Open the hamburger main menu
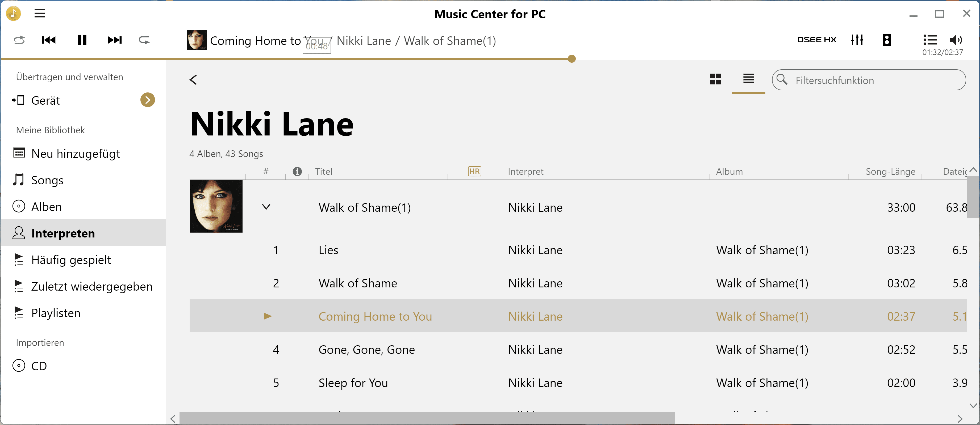Screen dimensions: 980x425 (40, 14)
